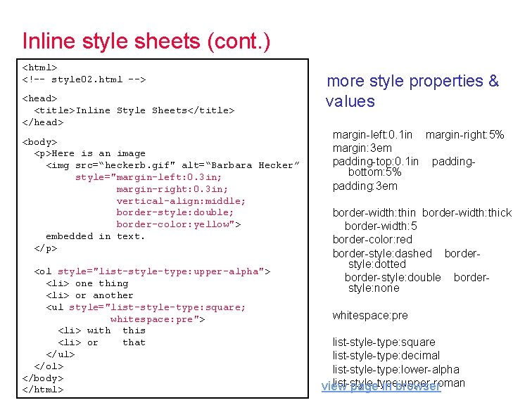This screenshot has height=405, width=532.
Task: Click the closing "</html>" tag
Action: click(x=43, y=390)
